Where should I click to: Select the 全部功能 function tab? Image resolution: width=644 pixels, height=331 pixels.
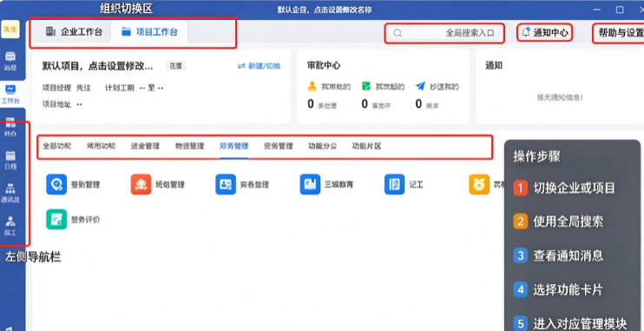pos(57,146)
